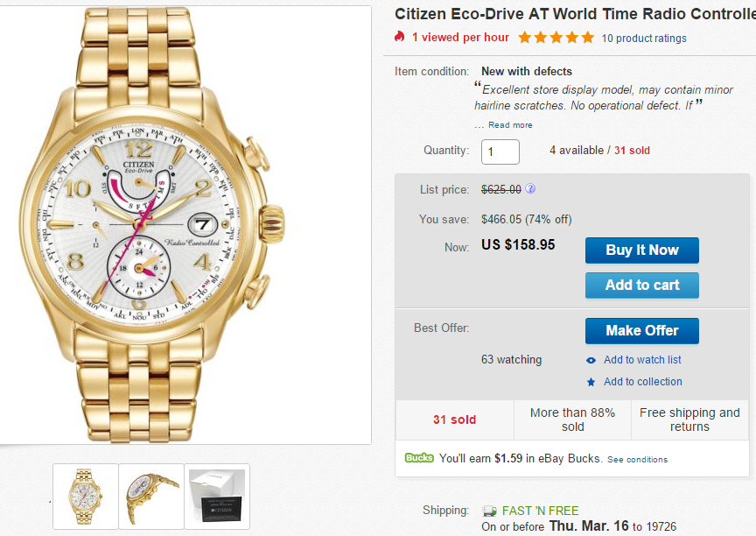Click the main gold watch product image
This screenshot has width=756, height=536.
185,223
